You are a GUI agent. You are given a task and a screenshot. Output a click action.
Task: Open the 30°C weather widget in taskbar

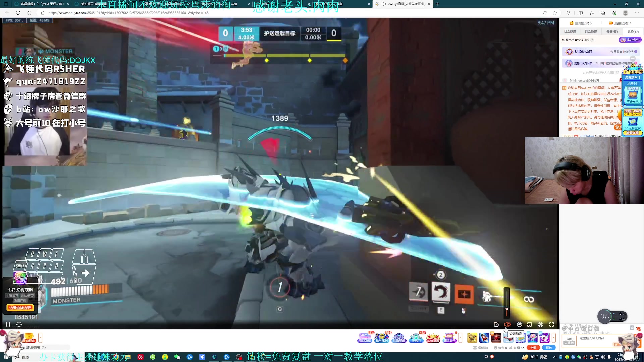click(x=535, y=357)
